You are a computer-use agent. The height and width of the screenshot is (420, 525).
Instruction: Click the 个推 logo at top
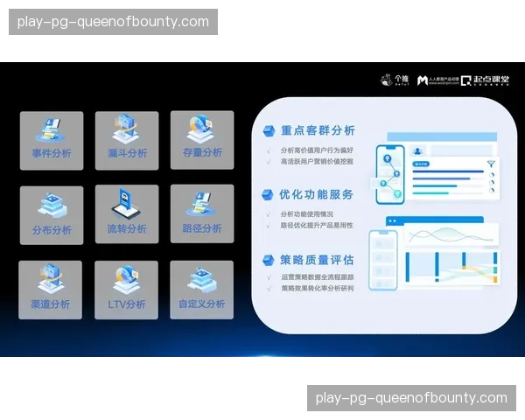point(391,80)
